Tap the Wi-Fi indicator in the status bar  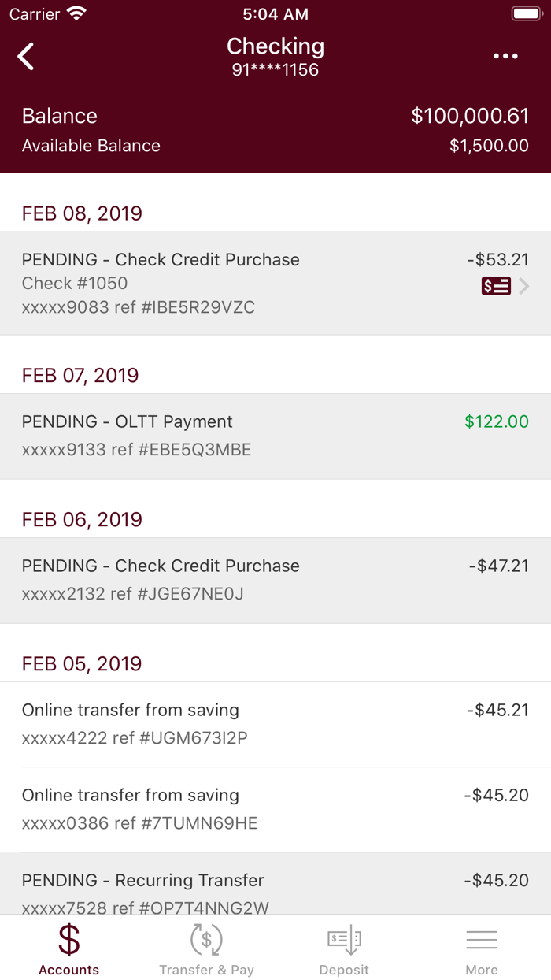76,13
